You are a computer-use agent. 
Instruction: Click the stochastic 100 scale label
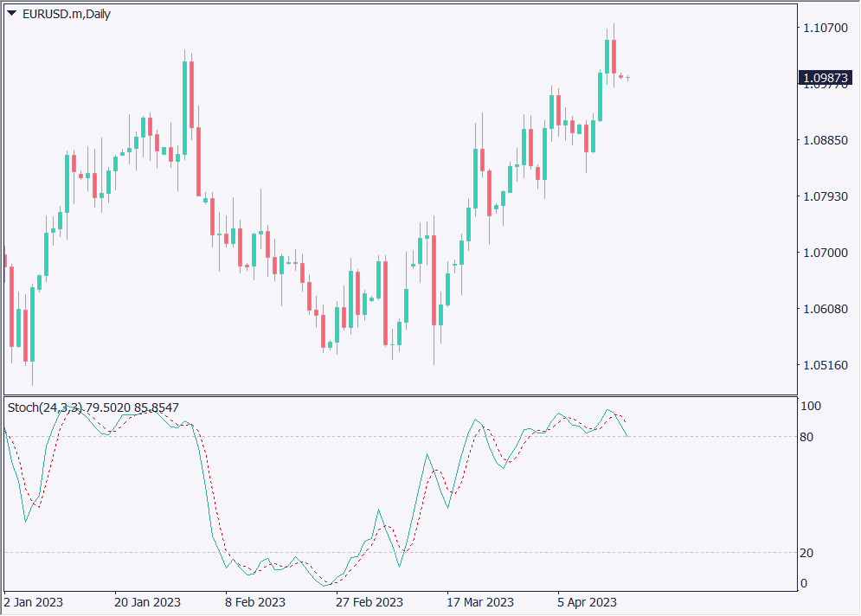coord(811,406)
